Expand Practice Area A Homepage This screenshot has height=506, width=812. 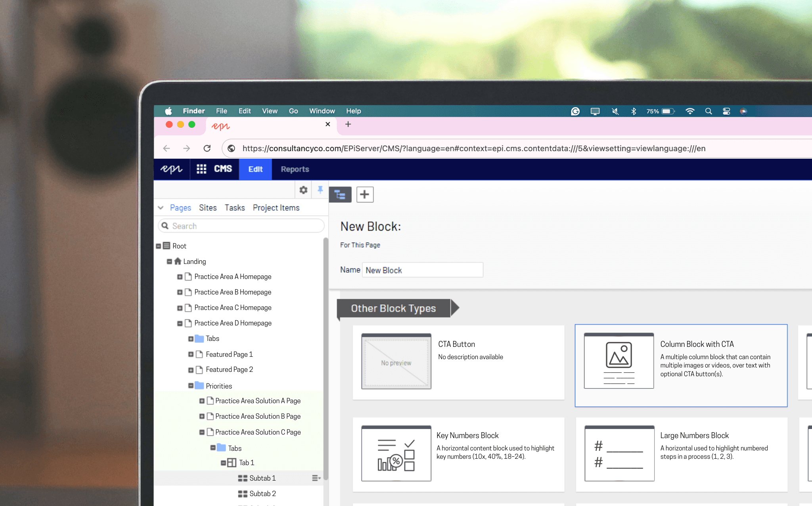180,277
